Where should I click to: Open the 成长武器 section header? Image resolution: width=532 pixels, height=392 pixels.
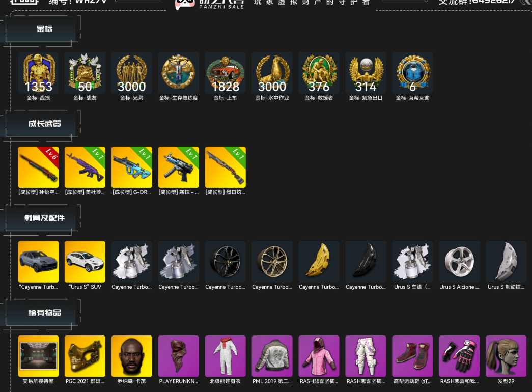click(43, 124)
